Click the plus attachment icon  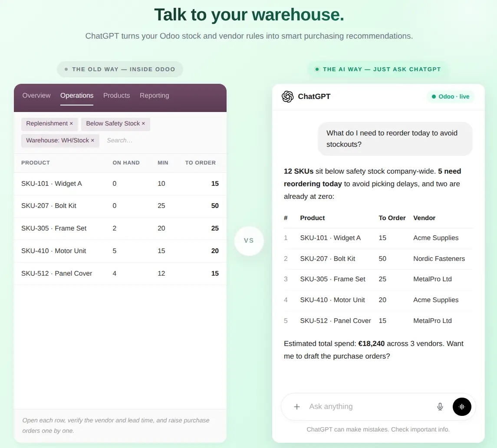[296, 406]
